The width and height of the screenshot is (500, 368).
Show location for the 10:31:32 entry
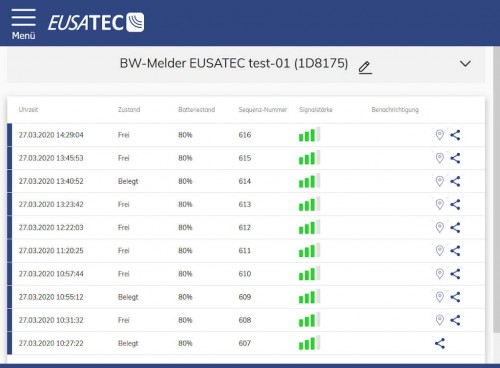(440, 320)
